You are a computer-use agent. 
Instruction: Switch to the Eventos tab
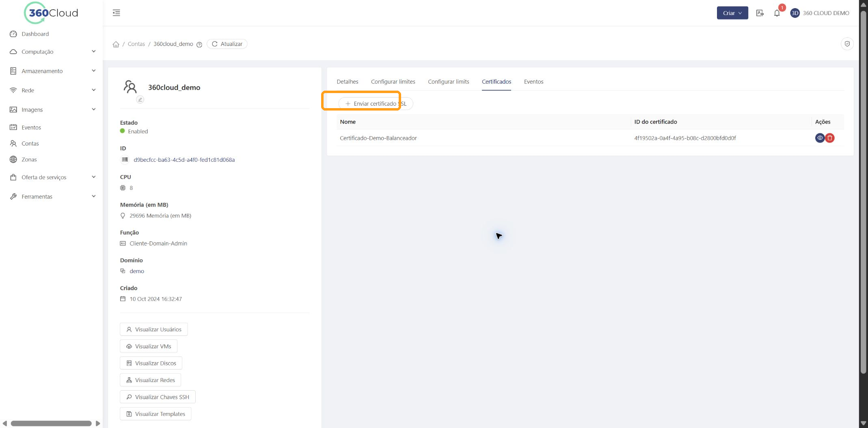533,82
